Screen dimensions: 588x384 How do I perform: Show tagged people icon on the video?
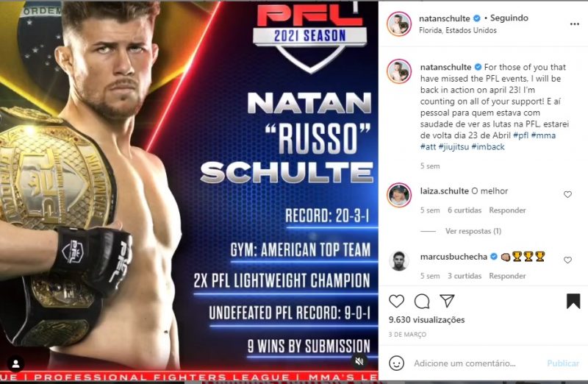coord(16,363)
